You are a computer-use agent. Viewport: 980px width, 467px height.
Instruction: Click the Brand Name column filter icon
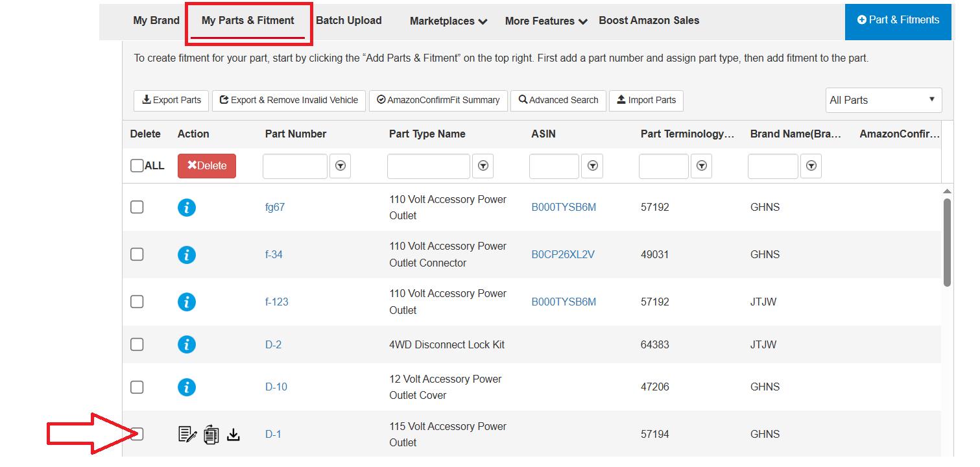[x=811, y=166]
